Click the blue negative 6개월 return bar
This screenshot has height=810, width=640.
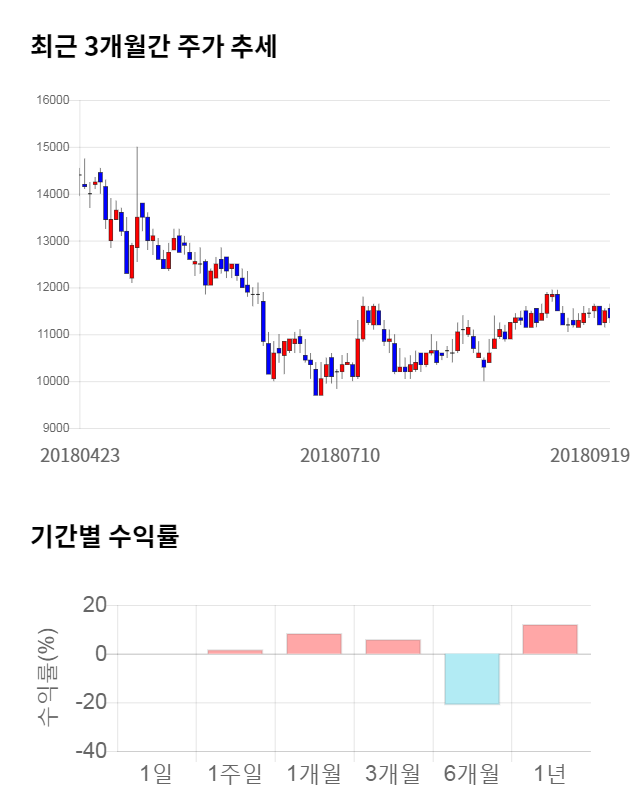pos(472,679)
